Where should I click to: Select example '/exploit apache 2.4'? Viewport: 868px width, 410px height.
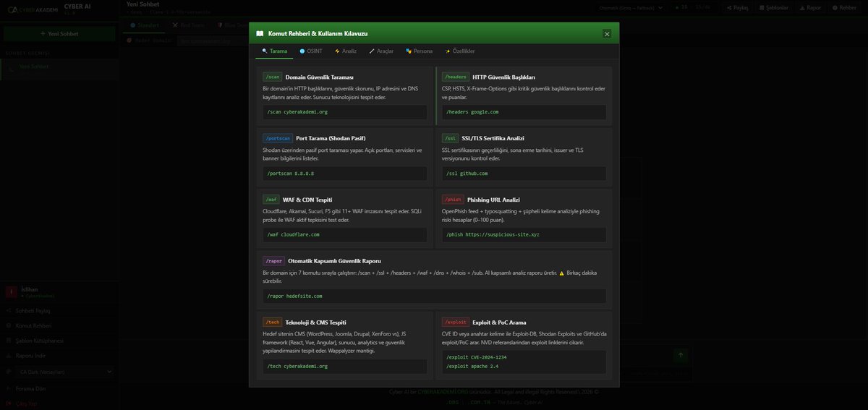click(472, 367)
